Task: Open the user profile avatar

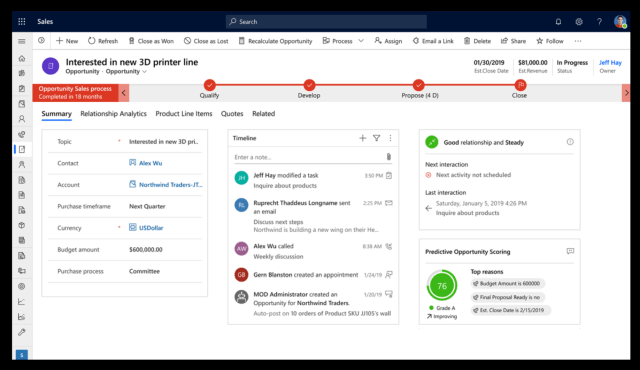Action: (x=620, y=22)
